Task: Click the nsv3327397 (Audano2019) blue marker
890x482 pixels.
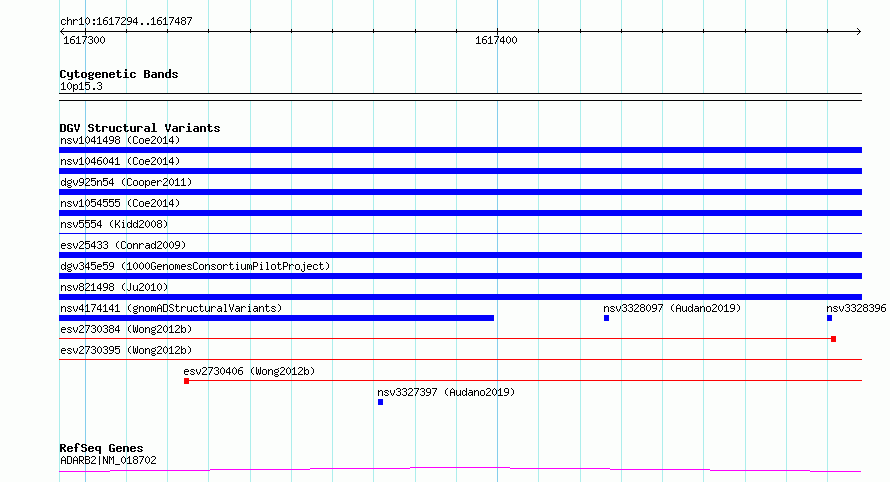Action: pos(380,402)
